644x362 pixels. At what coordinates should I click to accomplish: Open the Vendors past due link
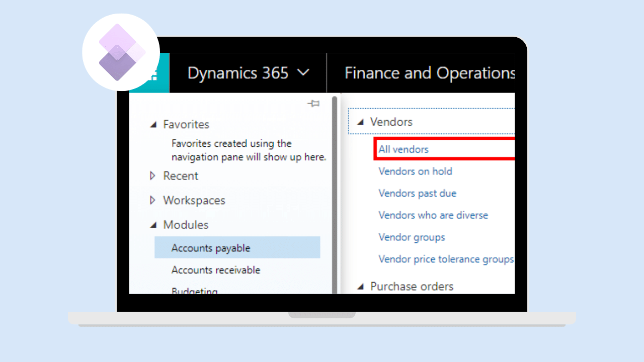click(x=417, y=194)
